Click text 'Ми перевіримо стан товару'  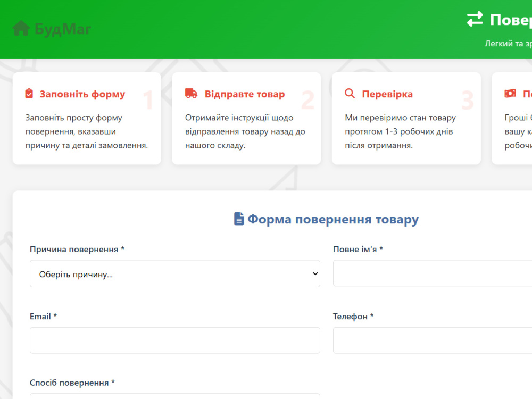[401, 118]
